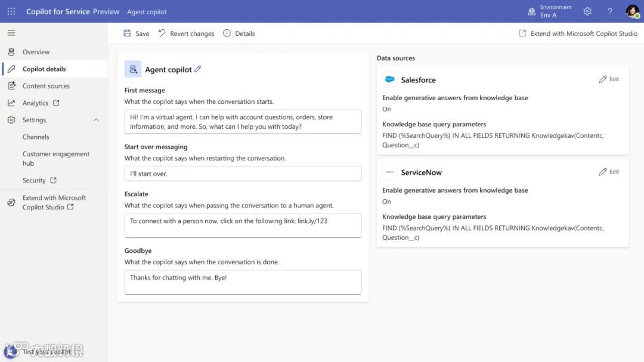Click the Analytics chart icon
Image resolution: width=644 pixels, height=362 pixels.
[11, 103]
